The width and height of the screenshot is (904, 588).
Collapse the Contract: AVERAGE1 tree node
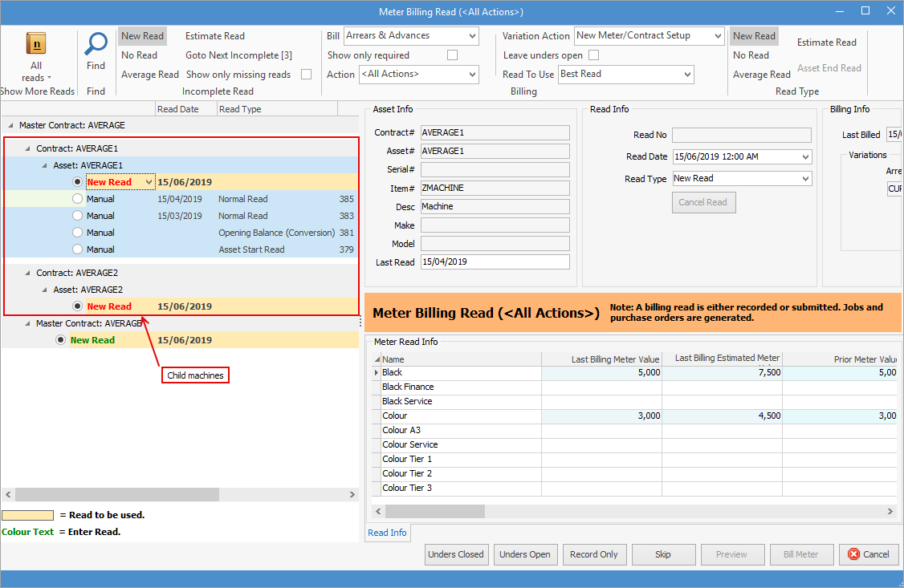27,148
